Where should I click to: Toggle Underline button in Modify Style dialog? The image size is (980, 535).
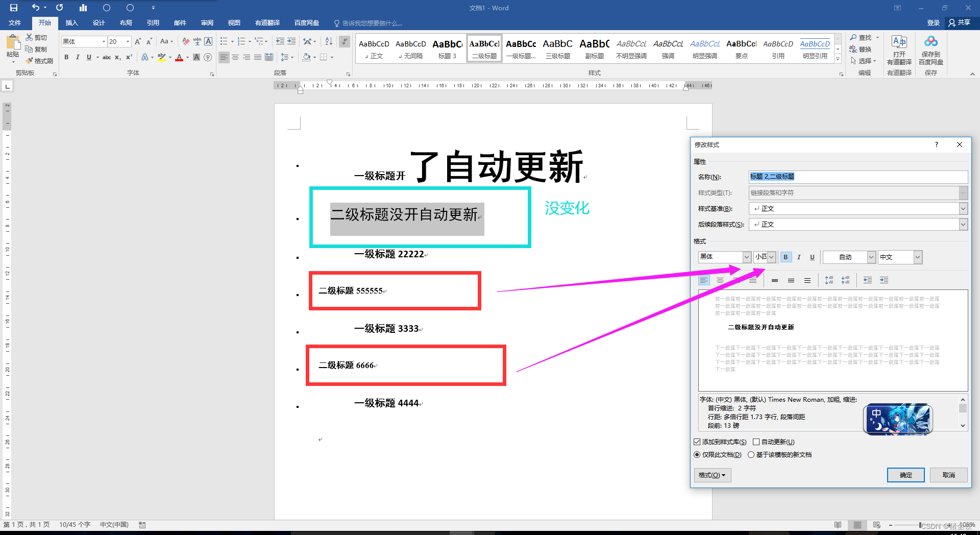click(812, 257)
